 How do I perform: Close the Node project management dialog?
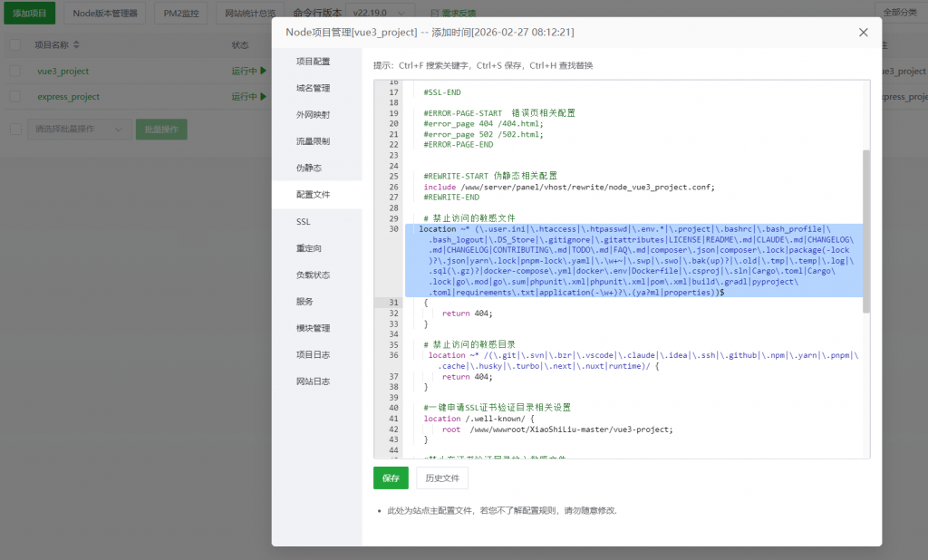[863, 33]
